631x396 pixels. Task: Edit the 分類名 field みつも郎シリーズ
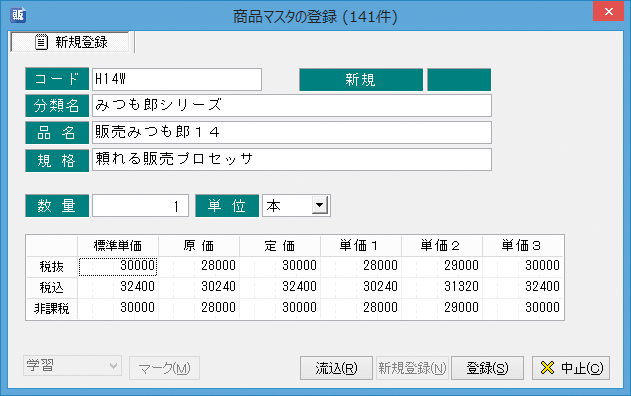click(x=292, y=105)
